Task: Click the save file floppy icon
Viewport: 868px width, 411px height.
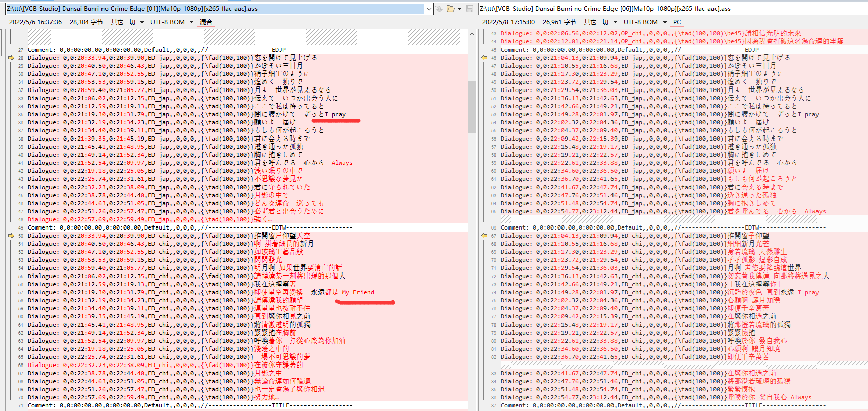Action: click(x=470, y=9)
